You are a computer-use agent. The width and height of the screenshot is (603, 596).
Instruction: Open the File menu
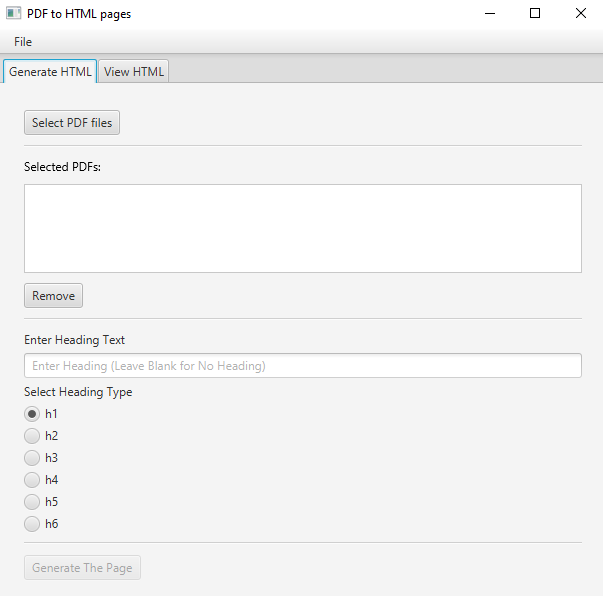[23, 42]
